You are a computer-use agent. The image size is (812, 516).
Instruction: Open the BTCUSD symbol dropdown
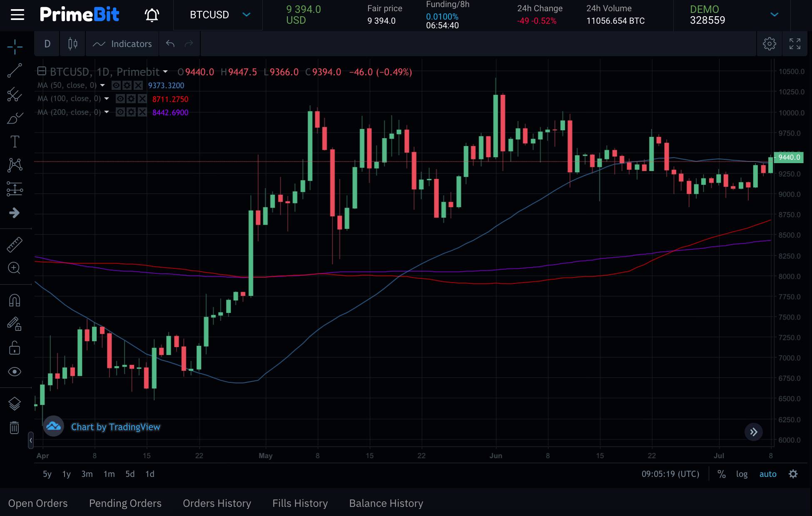coord(217,15)
